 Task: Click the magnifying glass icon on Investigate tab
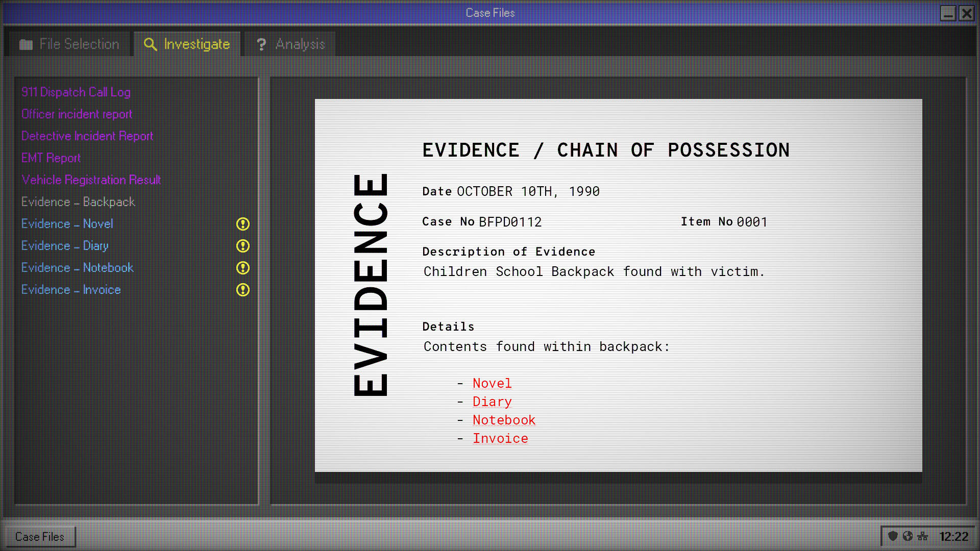150,44
